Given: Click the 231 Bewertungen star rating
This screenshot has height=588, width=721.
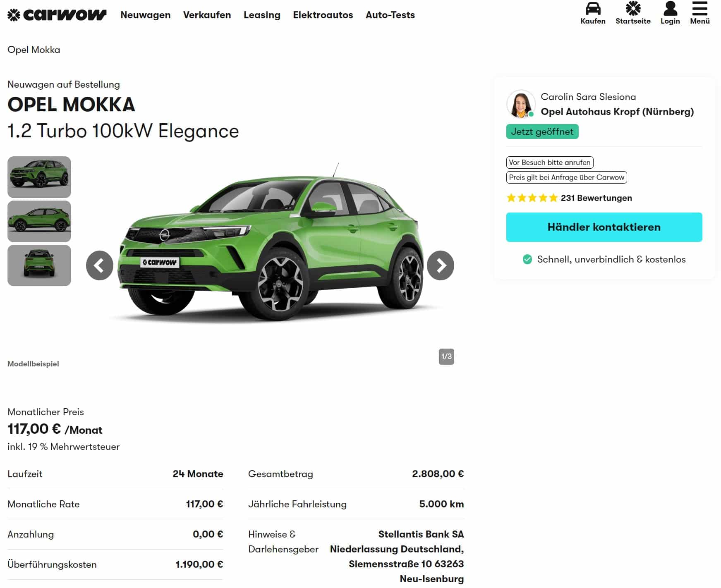Looking at the screenshot, I should (x=569, y=198).
